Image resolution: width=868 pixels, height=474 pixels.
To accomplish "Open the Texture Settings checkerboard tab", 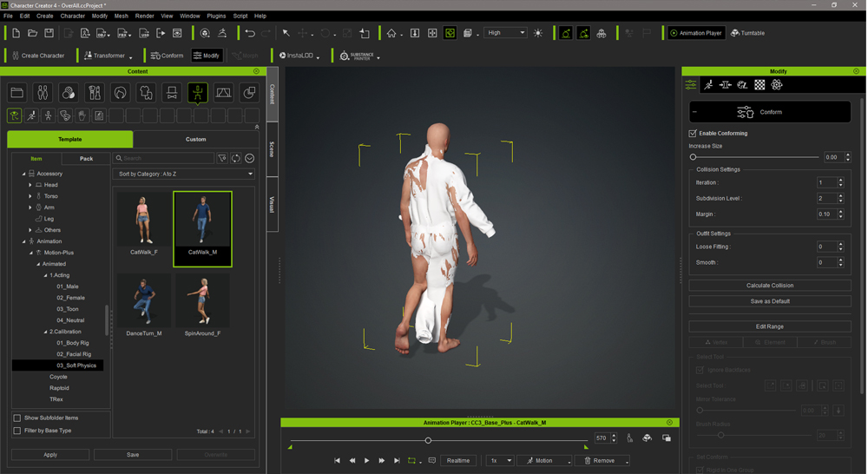I will 759,85.
